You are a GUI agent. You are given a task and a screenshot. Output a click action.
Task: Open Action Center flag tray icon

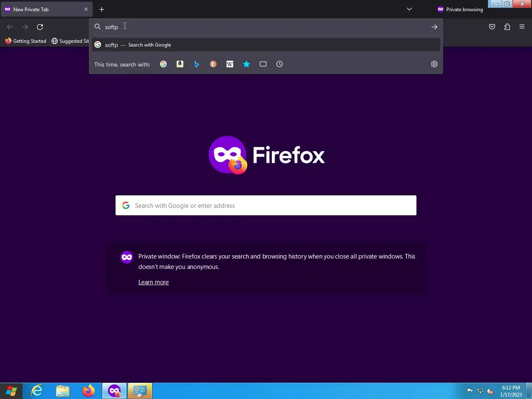(470, 391)
